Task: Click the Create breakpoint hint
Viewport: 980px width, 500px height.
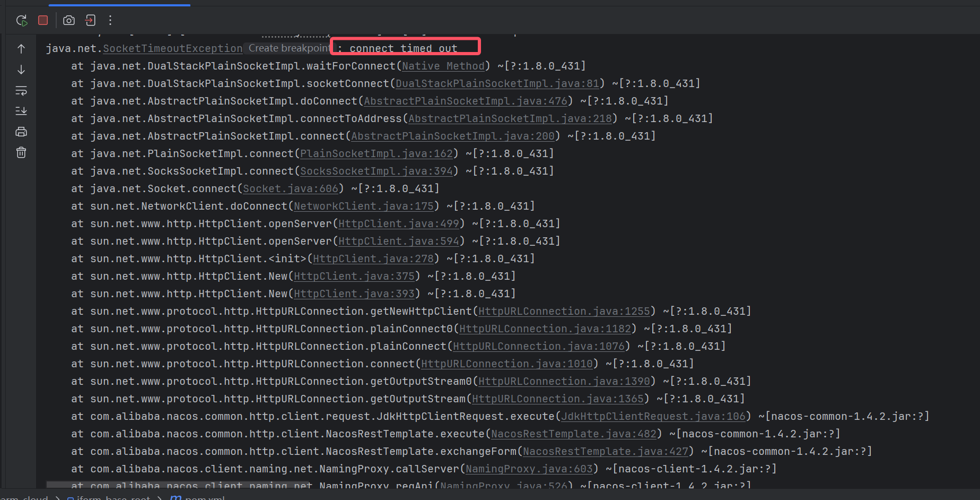Action: pos(289,48)
